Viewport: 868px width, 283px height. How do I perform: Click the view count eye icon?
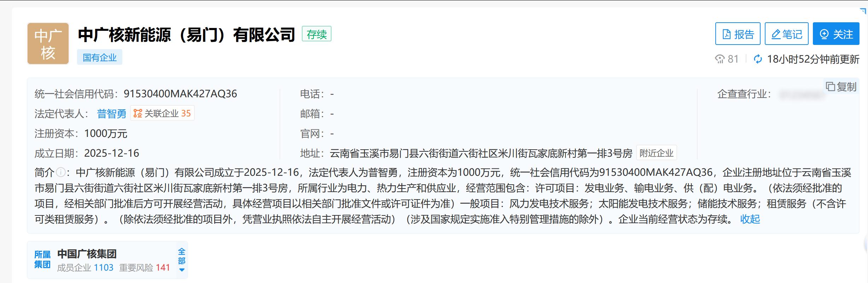coord(720,59)
